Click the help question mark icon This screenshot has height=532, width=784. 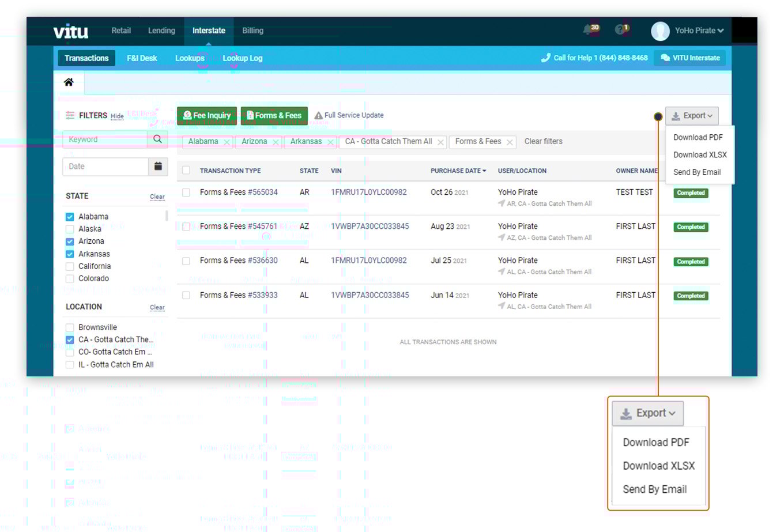[x=620, y=29]
